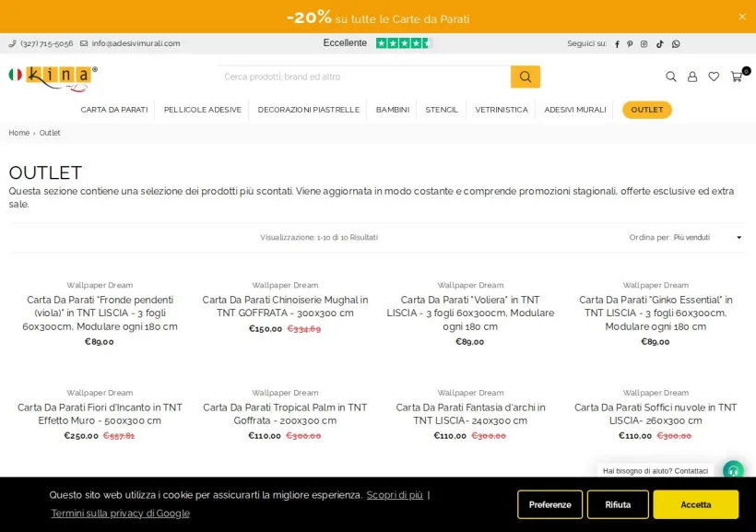Image resolution: width=756 pixels, height=532 pixels.
Task: Click the orange search submit button
Action: point(526,77)
